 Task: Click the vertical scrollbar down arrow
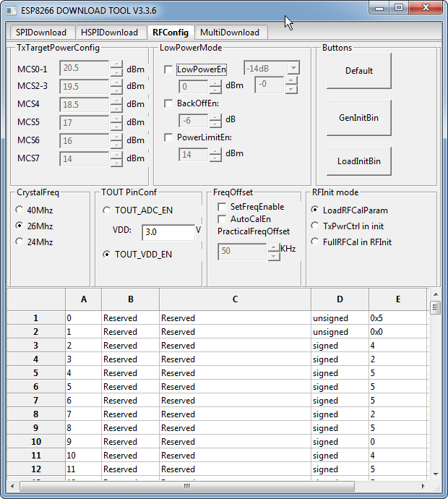436,474
